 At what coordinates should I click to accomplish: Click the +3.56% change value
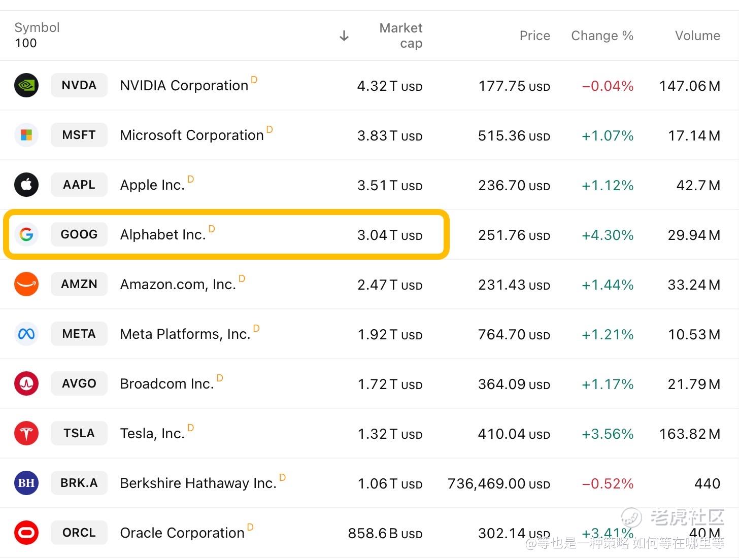click(x=608, y=434)
